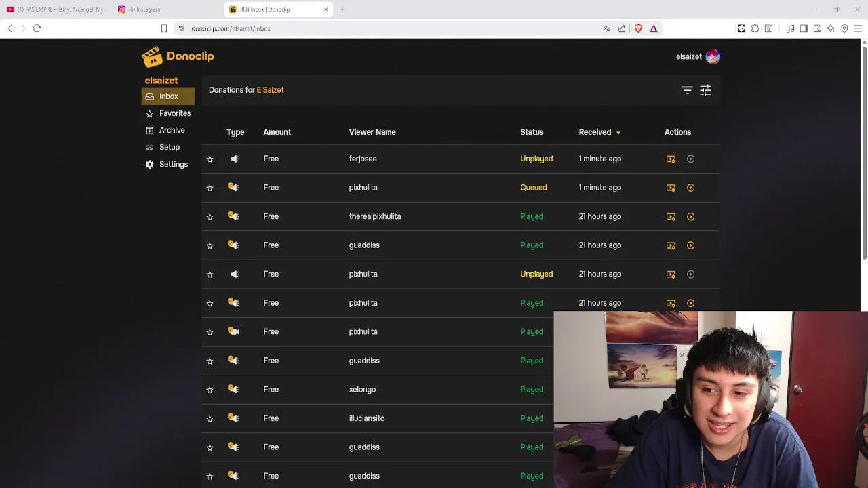Viewport: 868px width, 488px height.
Task: Open the sliders settings icon beside filter
Action: pos(705,90)
